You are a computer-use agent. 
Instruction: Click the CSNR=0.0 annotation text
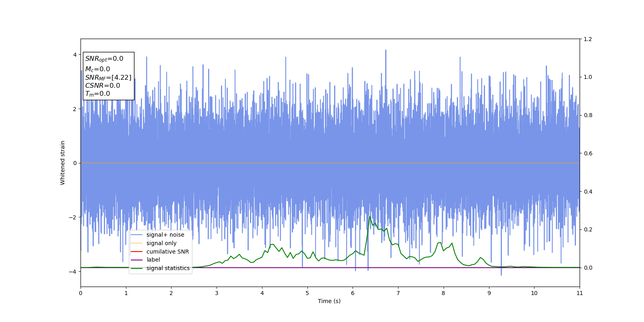[x=103, y=85]
